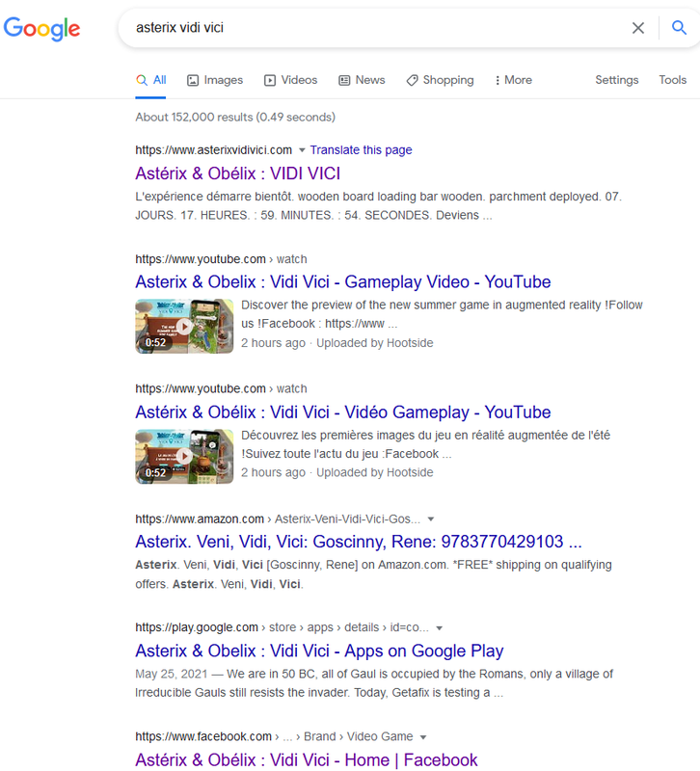Click the https://www.asterixvidivici.com URL text
The width and height of the screenshot is (700, 771).
pyautogui.click(x=213, y=150)
